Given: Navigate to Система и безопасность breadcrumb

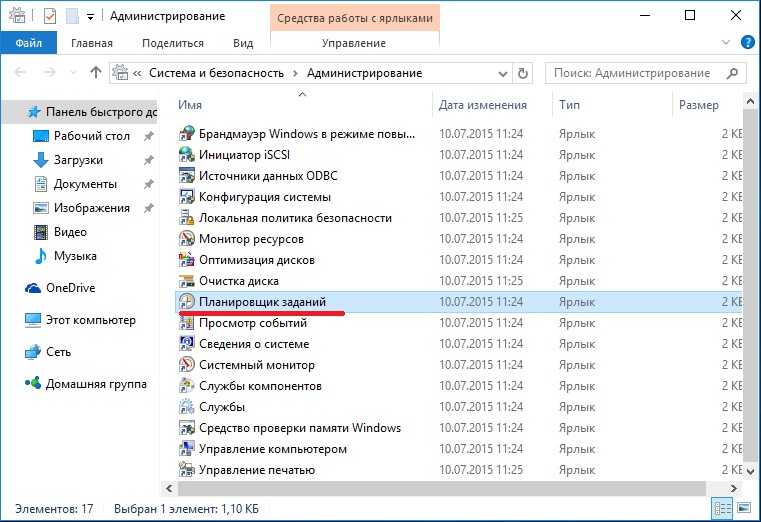Looking at the screenshot, I should coord(216,73).
